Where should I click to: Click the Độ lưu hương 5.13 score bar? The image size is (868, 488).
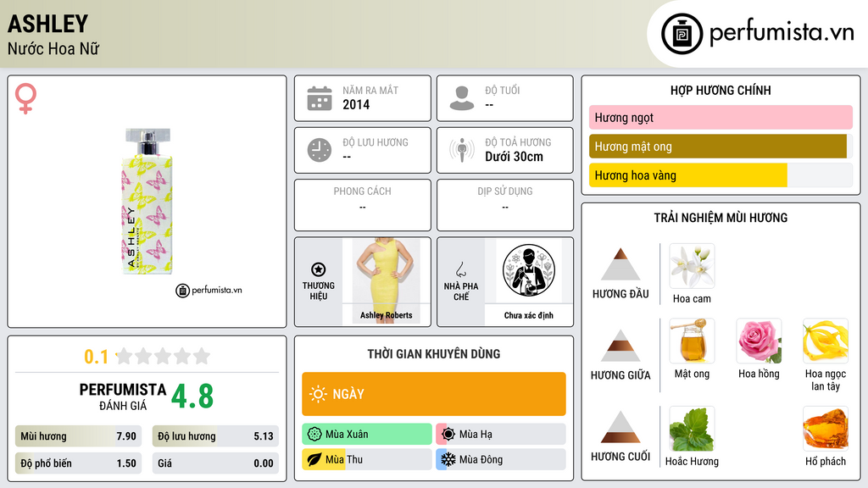(x=215, y=436)
